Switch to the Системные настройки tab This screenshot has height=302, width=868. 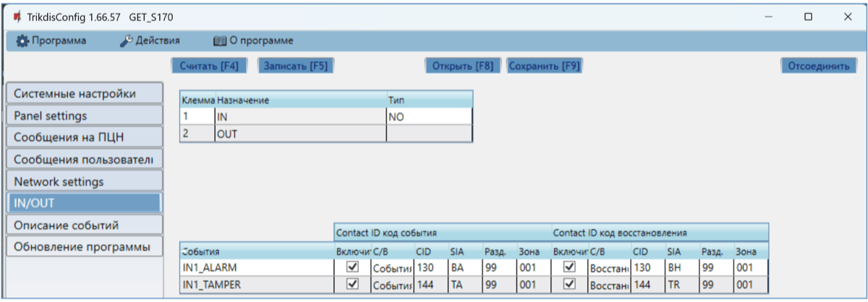pos(83,94)
